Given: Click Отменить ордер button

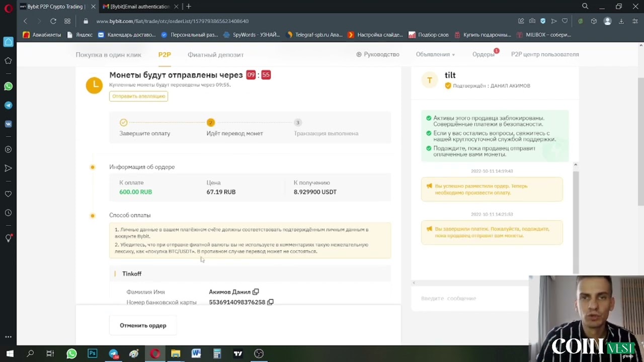Looking at the screenshot, I should pyautogui.click(x=143, y=325).
